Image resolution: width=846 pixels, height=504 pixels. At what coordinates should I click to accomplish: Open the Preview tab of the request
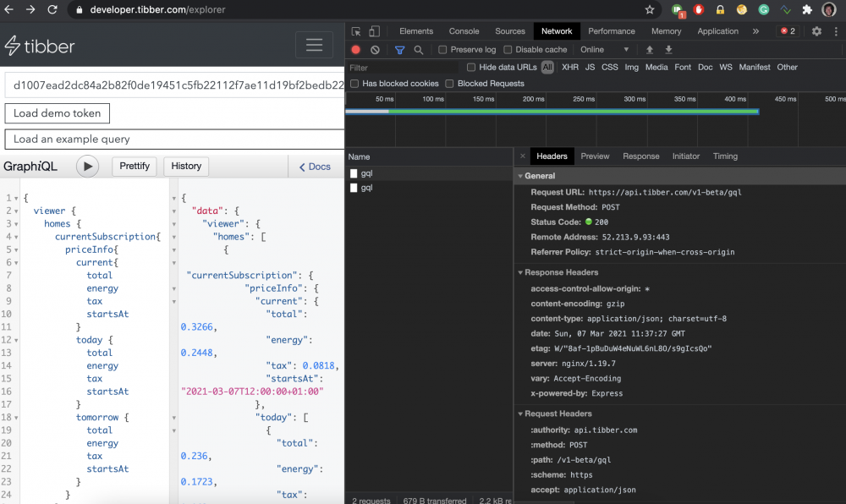(595, 156)
